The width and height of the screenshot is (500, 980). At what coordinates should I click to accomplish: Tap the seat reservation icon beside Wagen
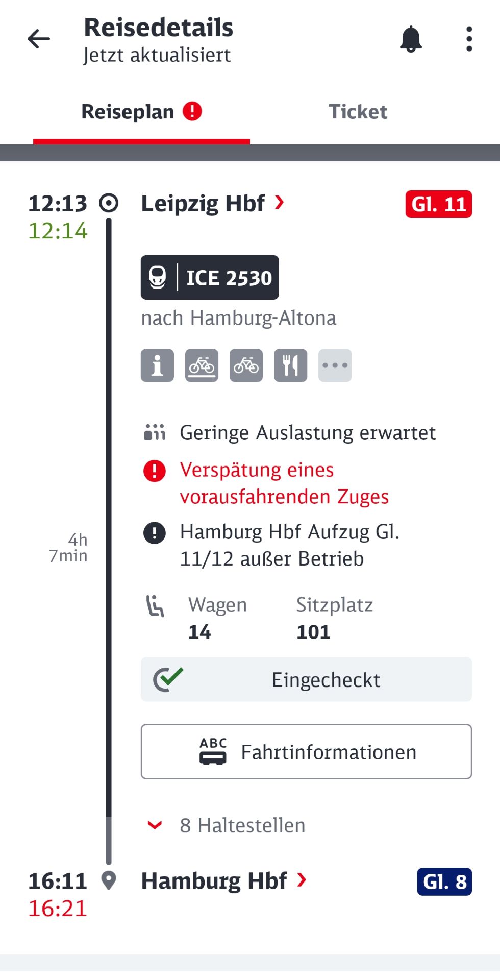[155, 606]
